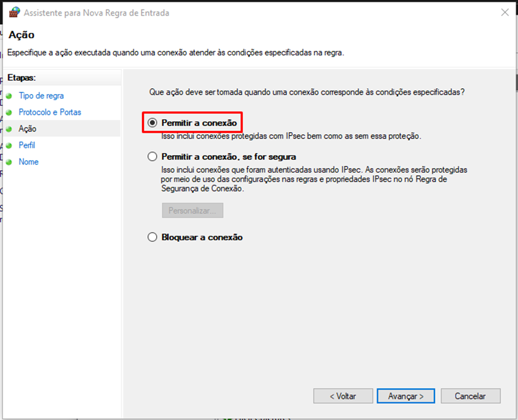Go back with the Voltar button
518x420 pixels.
[x=343, y=396]
